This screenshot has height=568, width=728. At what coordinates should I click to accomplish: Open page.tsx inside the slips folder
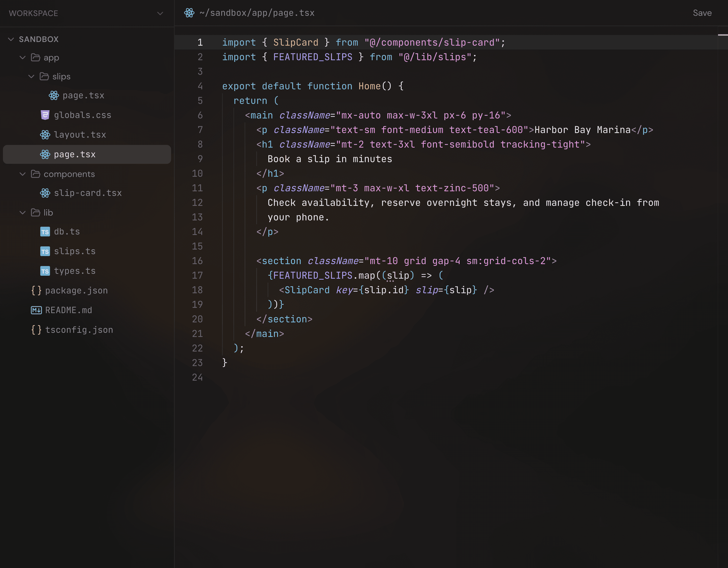87,96
